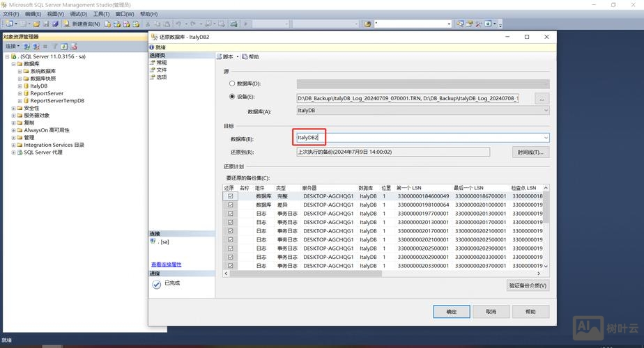The image size is (644, 348).
Task: Click the Help (帮助) icon beside Script
Action: click(245, 56)
